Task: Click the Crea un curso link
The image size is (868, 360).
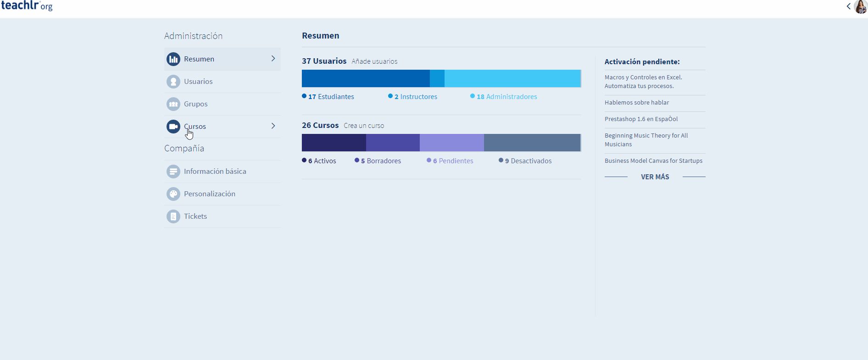Action: click(364, 126)
